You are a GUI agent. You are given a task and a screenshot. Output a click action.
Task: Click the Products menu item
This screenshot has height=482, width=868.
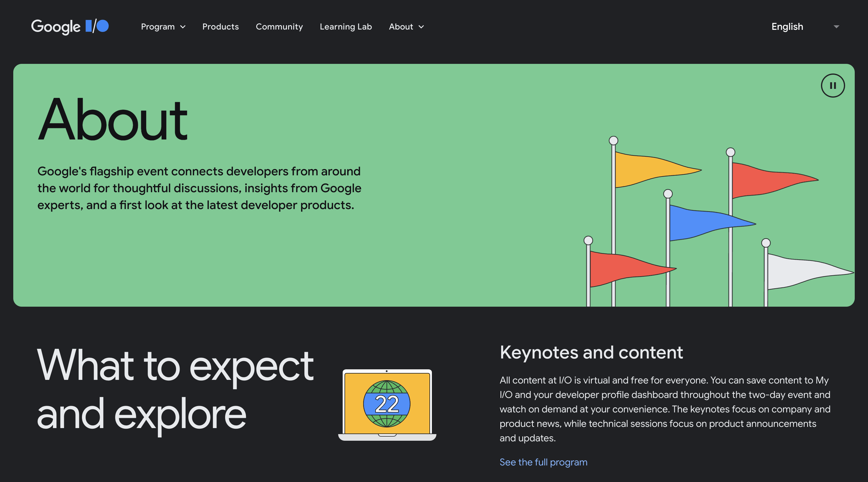pos(220,26)
